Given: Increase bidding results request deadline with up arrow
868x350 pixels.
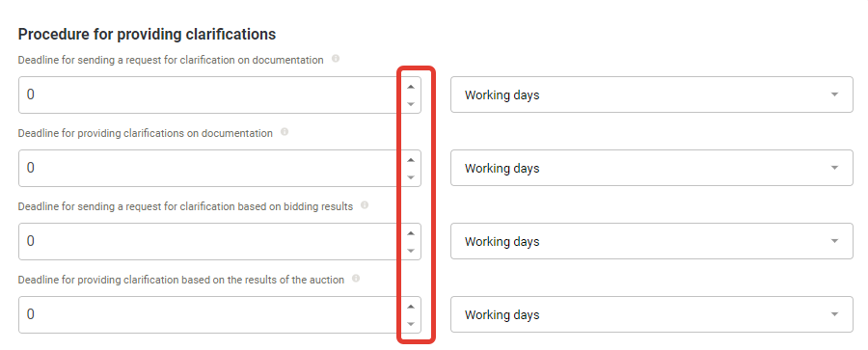Looking at the screenshot, I should pyautogui.click(x=411, y=233).
